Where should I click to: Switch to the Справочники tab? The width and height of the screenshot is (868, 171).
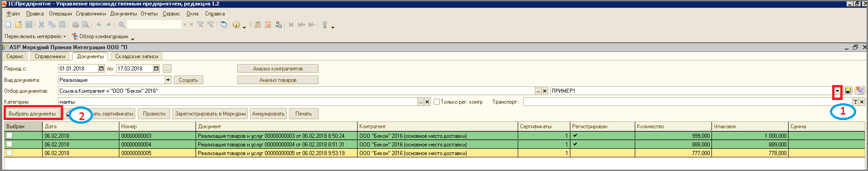(x=50, y=56)
